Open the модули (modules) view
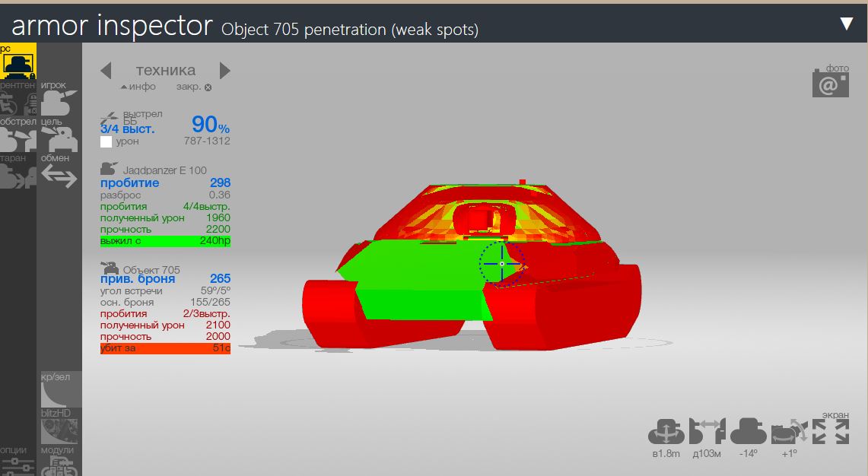Viewport: 868px width, 476px height. 59,461
